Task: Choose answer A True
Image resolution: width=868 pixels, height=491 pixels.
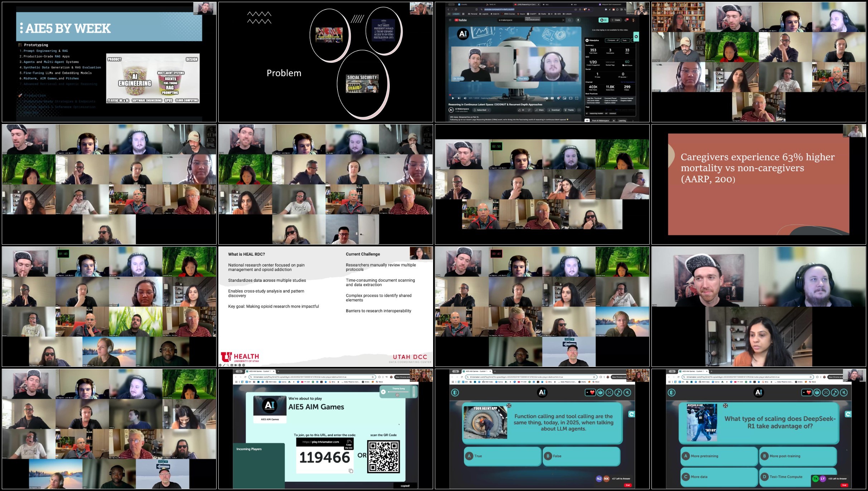Action: click(503, 456)
